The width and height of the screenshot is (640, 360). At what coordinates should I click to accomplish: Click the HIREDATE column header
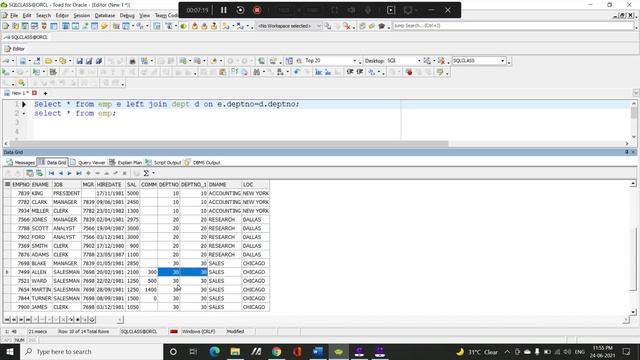pos(110,184)
